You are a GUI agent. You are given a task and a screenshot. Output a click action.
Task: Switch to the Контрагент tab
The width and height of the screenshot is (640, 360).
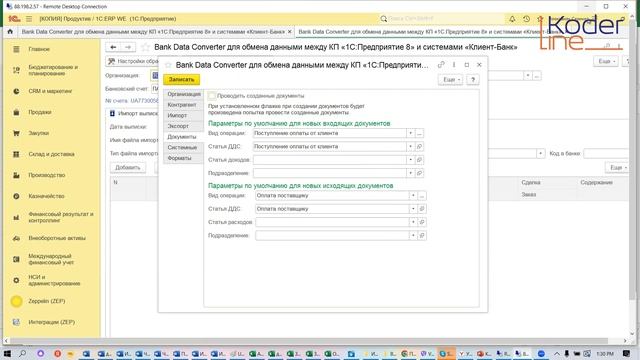184,105
